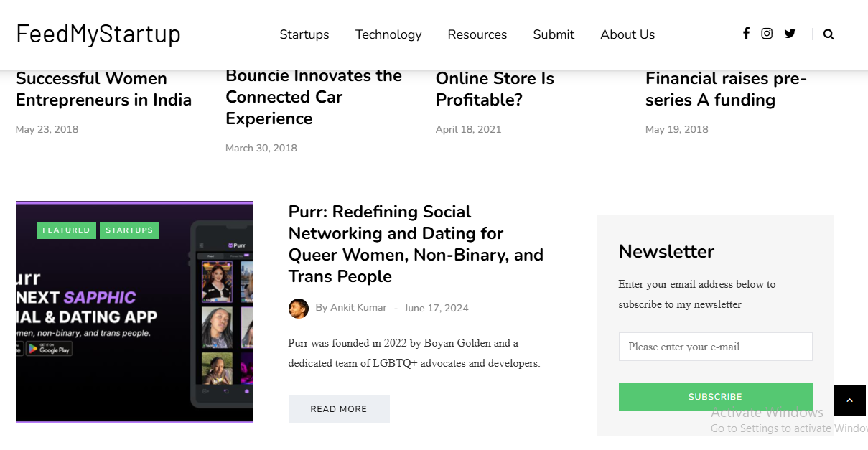
Task: Open the Purr app article thumbnail
Action: coord(134,312)
